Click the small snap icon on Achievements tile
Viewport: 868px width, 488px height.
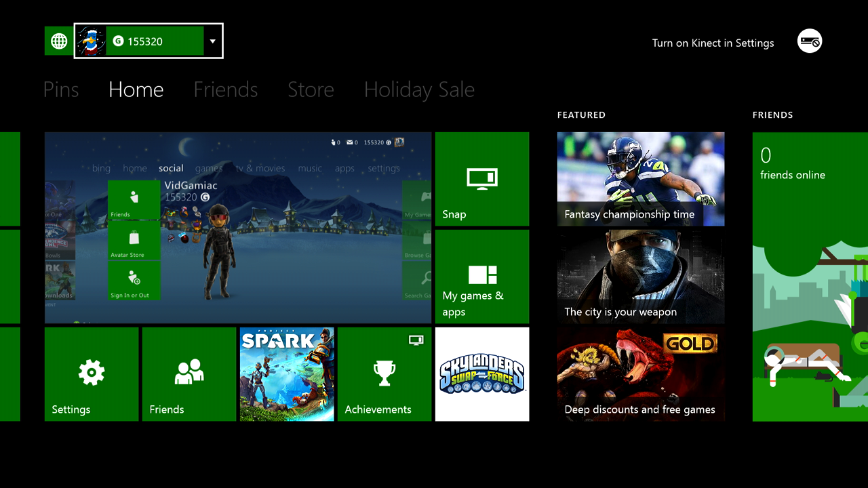(x=416, y=340)
